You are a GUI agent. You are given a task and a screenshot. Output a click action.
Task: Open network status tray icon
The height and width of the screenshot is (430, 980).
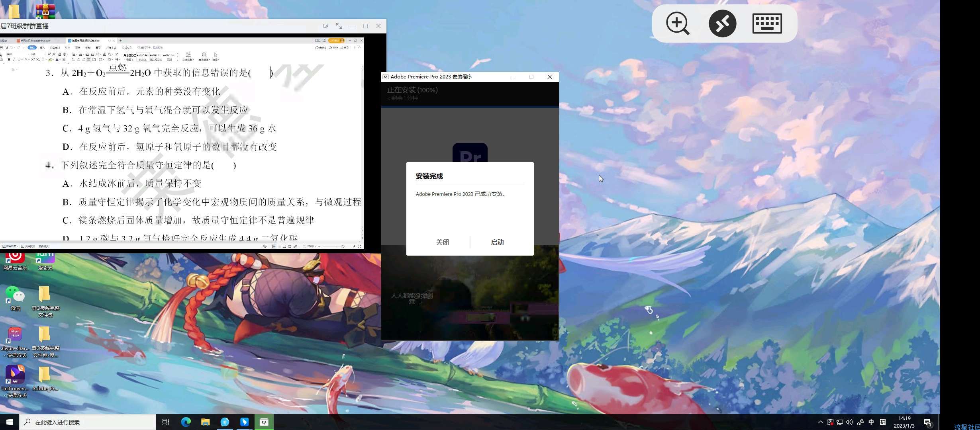tap(840, 422)
